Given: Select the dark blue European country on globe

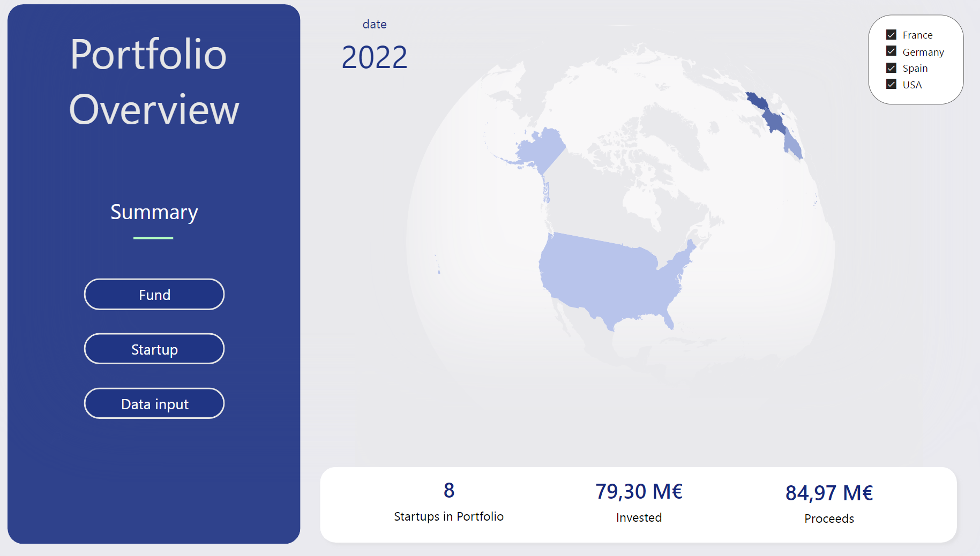Looking at the screenshot, I should click(x=757, y=101).
